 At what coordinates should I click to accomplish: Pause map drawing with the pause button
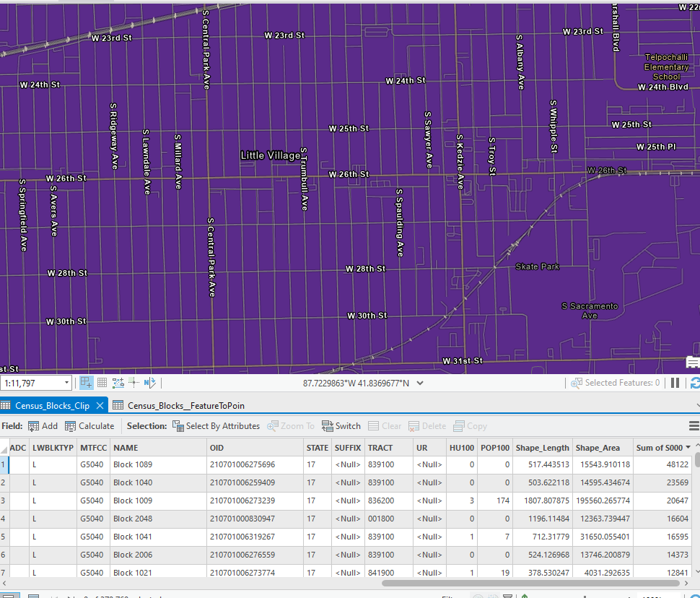tap(675, 382)
